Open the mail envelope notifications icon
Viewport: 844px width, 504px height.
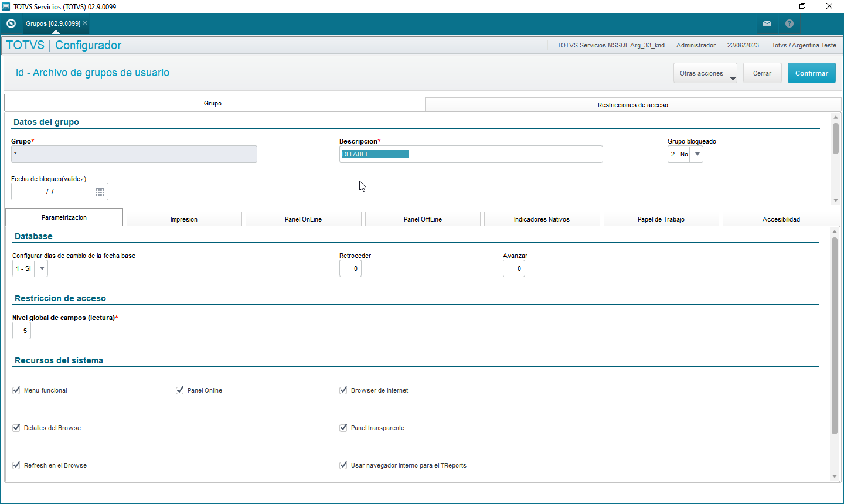click(767, 23)
